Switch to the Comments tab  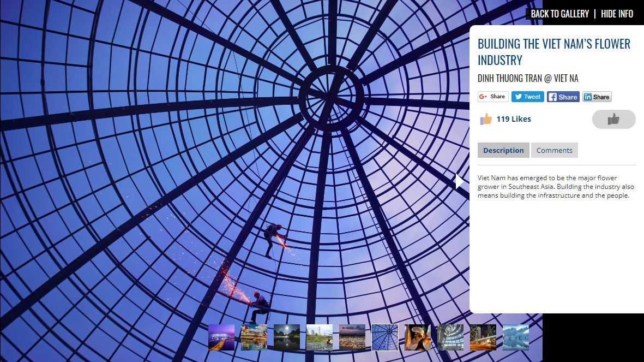pos(554,150)
